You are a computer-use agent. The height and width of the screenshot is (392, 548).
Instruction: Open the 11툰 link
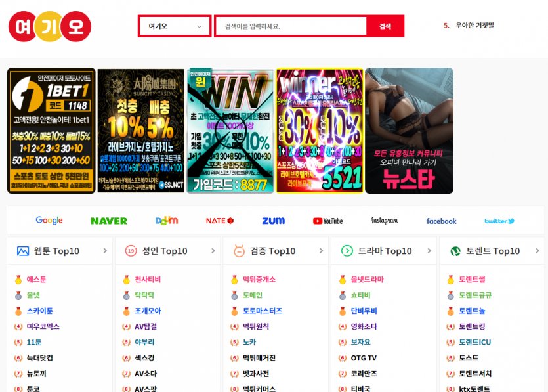tap(34, 342)
